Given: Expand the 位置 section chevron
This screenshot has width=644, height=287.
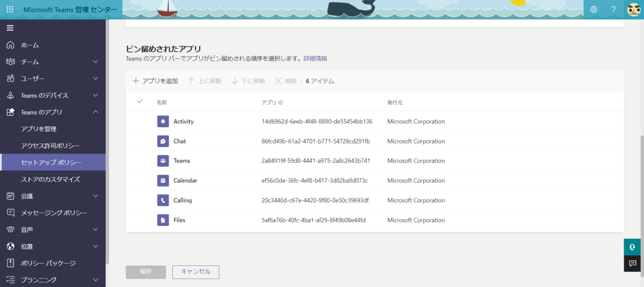Looking at the screenshot, I should [x=96, y=246].
